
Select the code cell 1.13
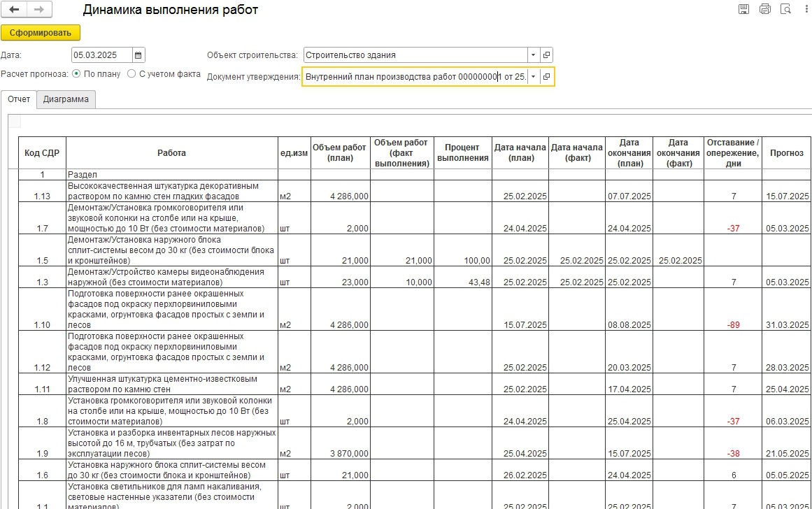pyautogui.click(x=42, y=191)
